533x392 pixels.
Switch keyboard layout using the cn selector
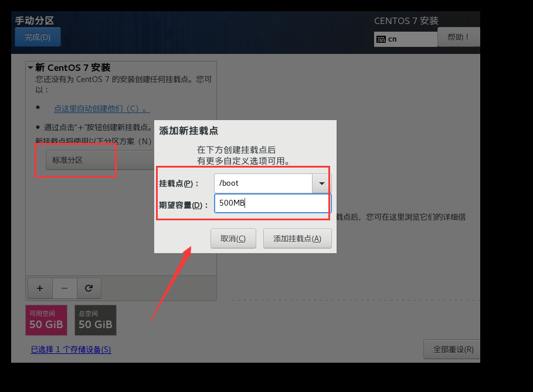click(405, 39)
